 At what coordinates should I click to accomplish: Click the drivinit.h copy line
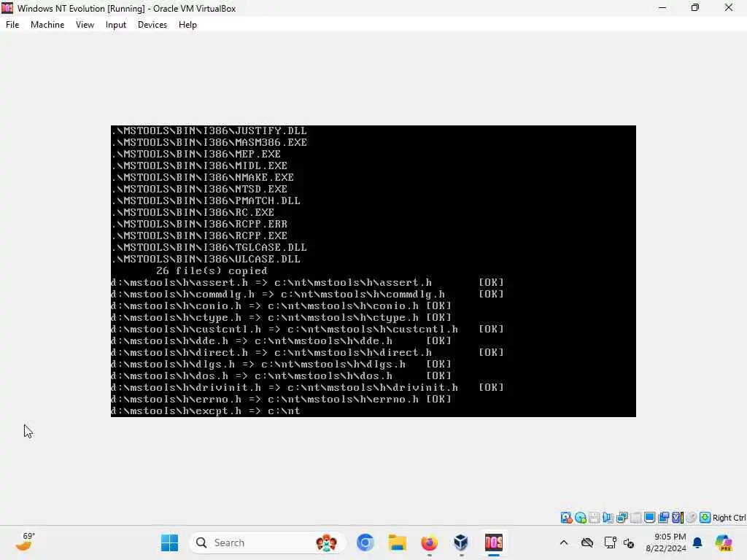[307, 388]
